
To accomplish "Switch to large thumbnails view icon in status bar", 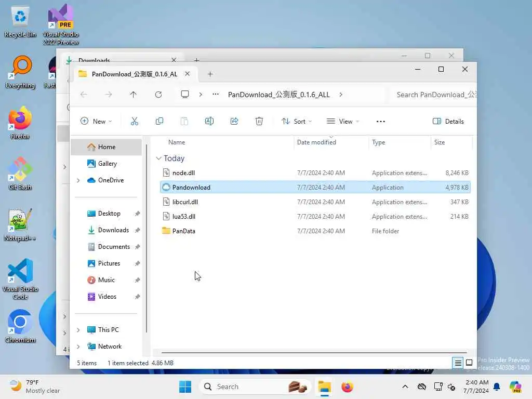I will click(469, 363).
